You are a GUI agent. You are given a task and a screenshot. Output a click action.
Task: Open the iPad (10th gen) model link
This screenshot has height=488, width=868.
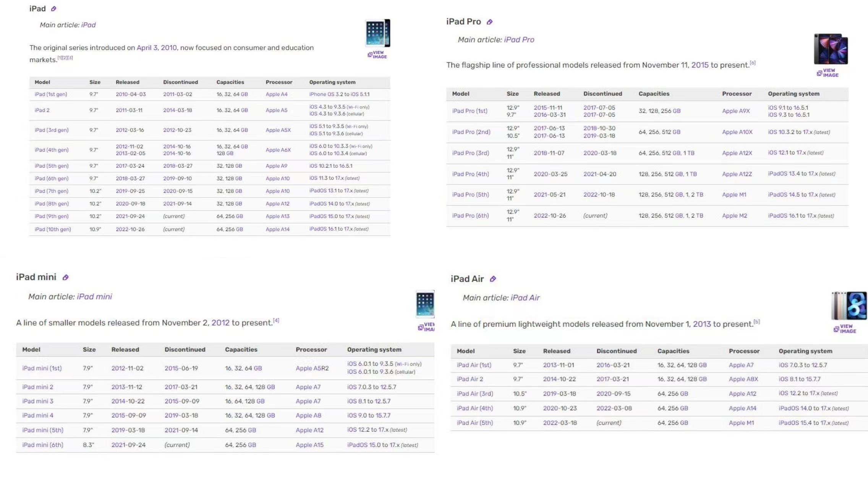53,229
